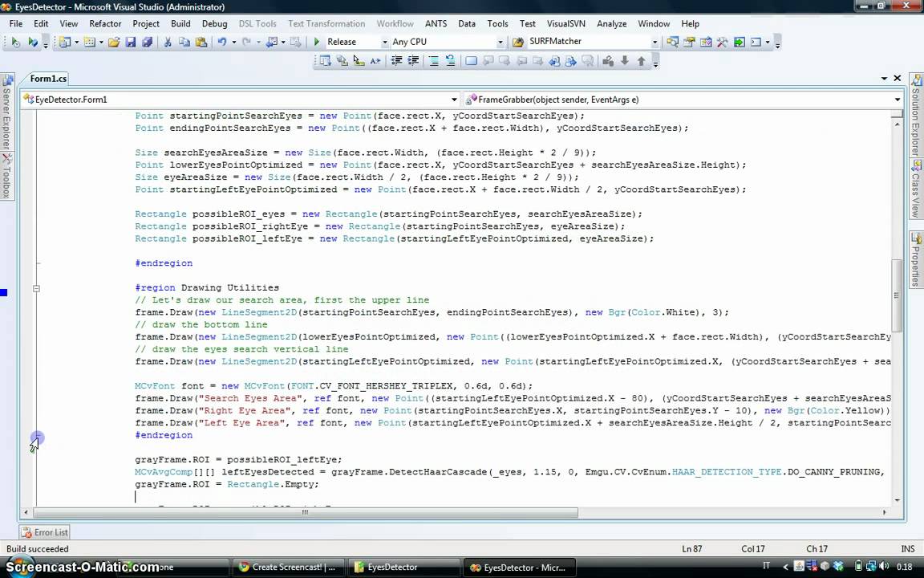Click the Command Window toolbar icon
The image size is (924, 578).
(756, 42)
